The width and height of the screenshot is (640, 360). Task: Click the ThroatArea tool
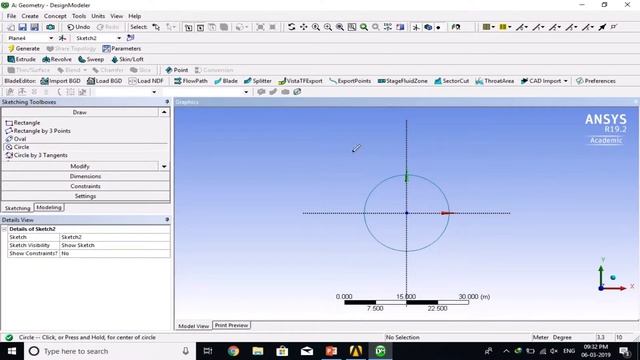coord(494,81)
